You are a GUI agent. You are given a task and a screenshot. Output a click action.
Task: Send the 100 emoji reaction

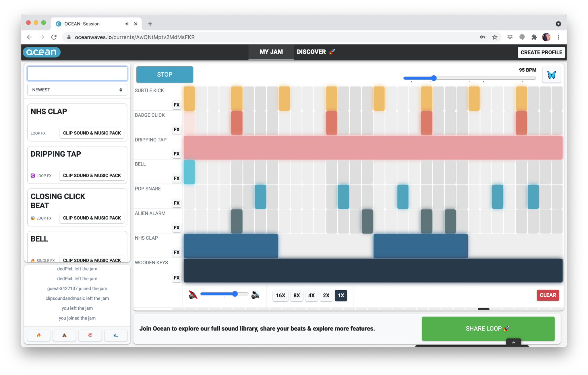click(90, 335)
